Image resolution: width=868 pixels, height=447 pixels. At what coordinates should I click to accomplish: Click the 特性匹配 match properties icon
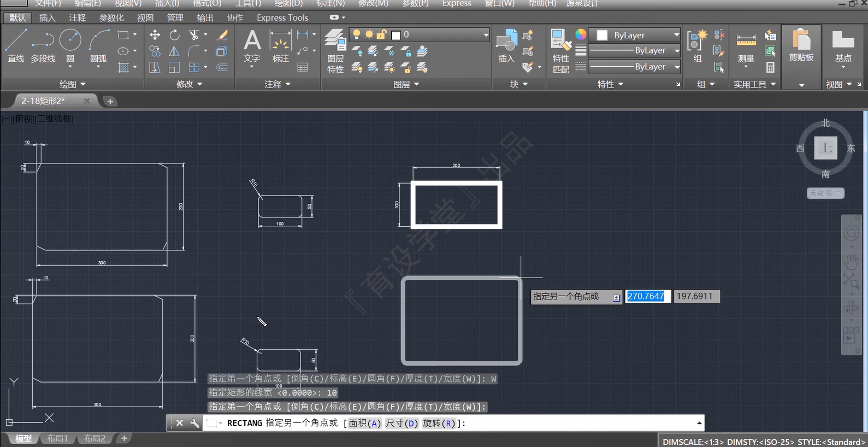(561, 51)
